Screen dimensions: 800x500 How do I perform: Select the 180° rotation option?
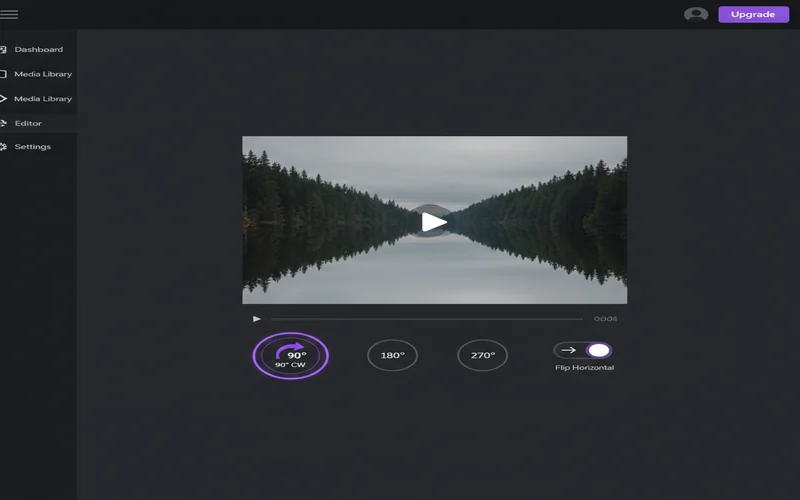click(x=392, y=355)
